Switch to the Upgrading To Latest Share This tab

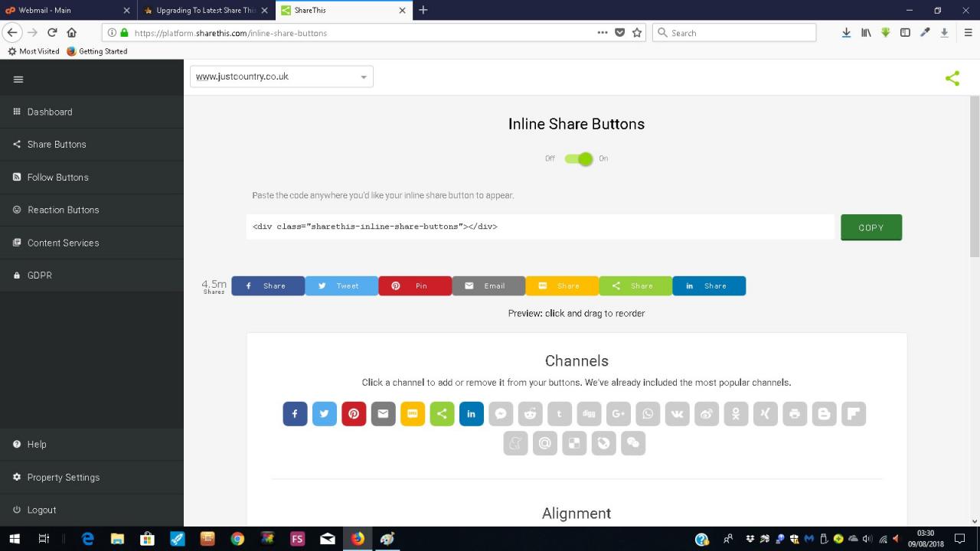pyautogui.click(x=207, y=11)
